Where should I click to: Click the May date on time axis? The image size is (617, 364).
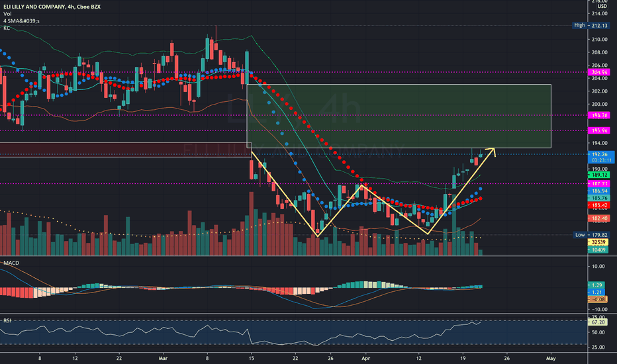[x=551, y=359]
